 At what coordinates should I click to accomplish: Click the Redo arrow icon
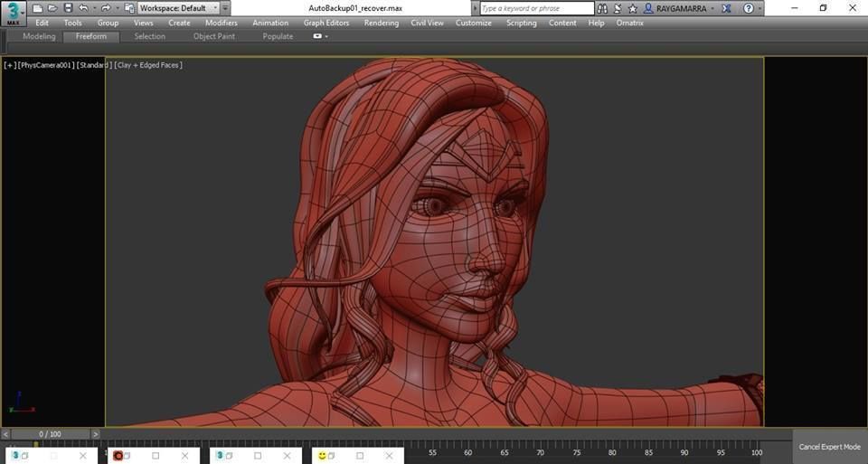pos(105,8)
